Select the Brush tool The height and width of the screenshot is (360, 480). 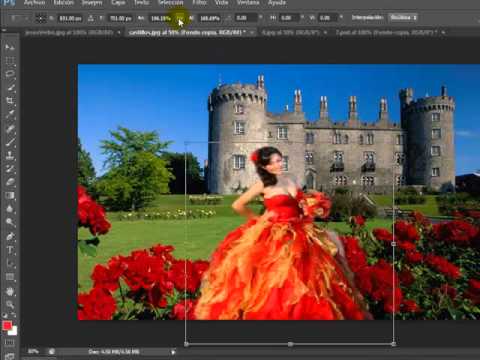tap(10, 142)
